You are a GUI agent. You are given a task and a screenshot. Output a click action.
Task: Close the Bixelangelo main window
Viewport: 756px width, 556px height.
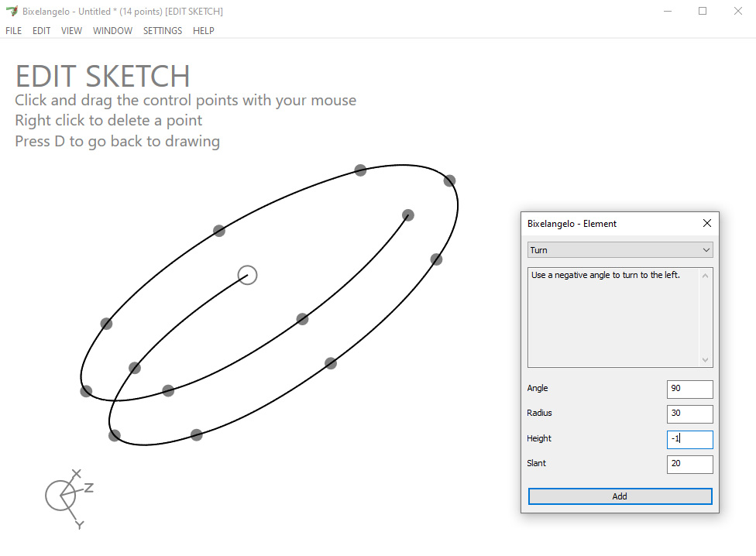click(x=738, y=11)
